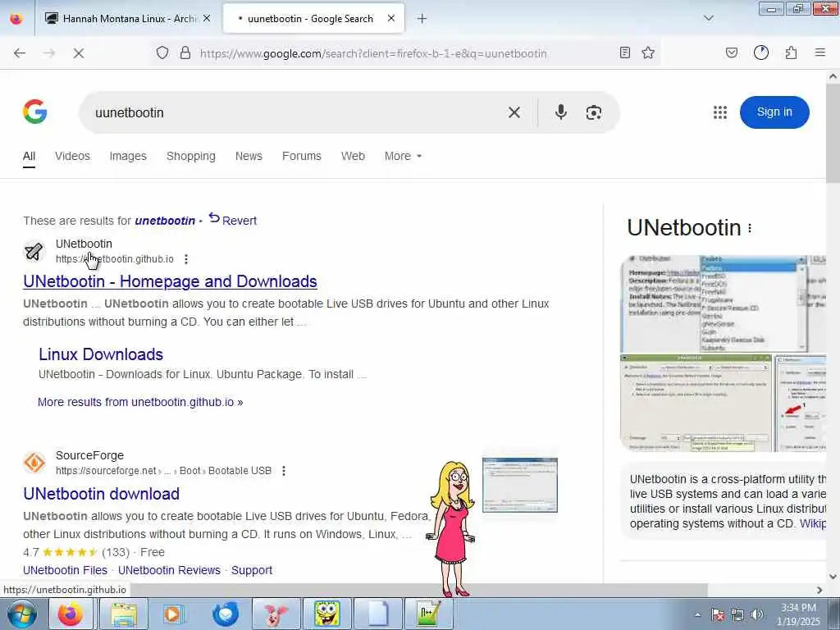Image resolution: width=840 pixels, height=630 pixels.
Task: Click the green UNetbootin window thumbnail
Action: (696, 403)
